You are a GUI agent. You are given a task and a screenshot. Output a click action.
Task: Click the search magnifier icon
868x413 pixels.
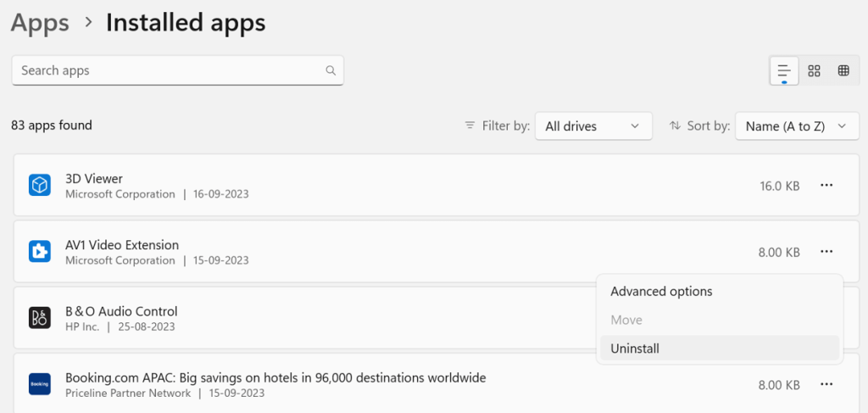click(x=331, y=70)
